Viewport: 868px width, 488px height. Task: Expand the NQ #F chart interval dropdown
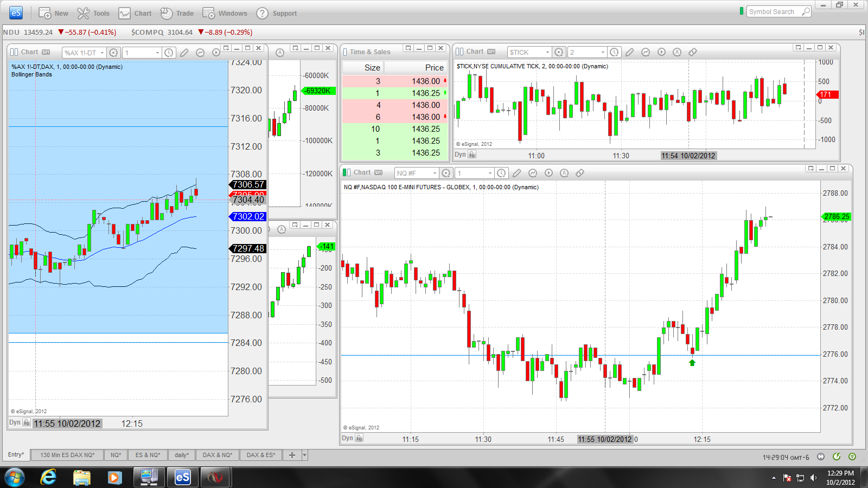click(x=490, y=173)
